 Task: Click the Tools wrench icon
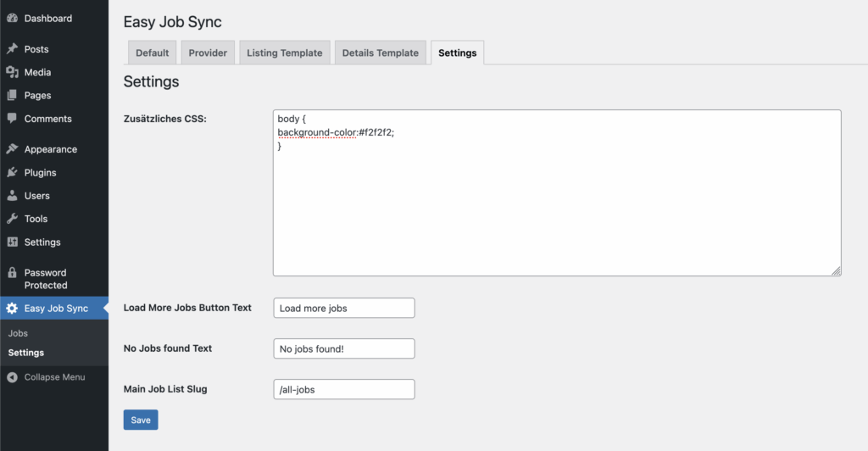tap(12, 219)
